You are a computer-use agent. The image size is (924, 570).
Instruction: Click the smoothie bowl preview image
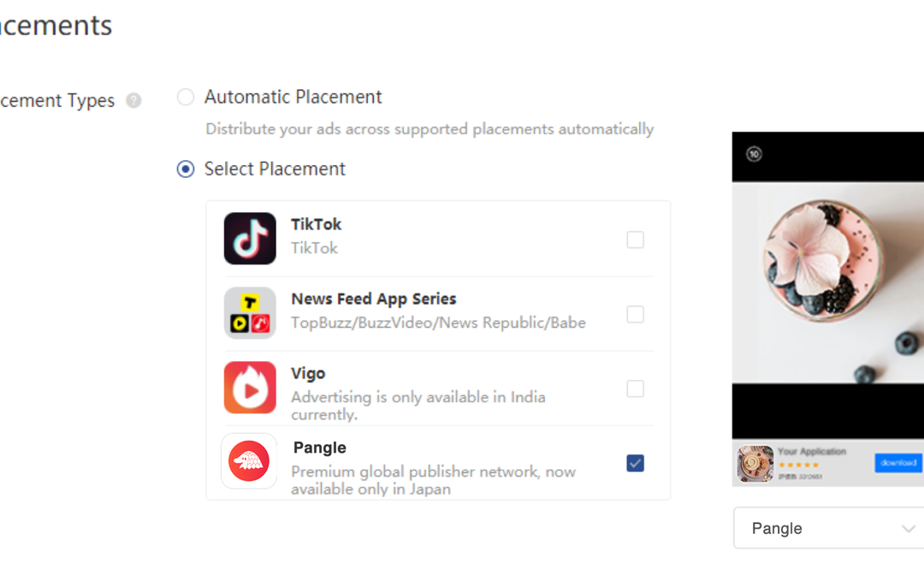tap(828, 283)
